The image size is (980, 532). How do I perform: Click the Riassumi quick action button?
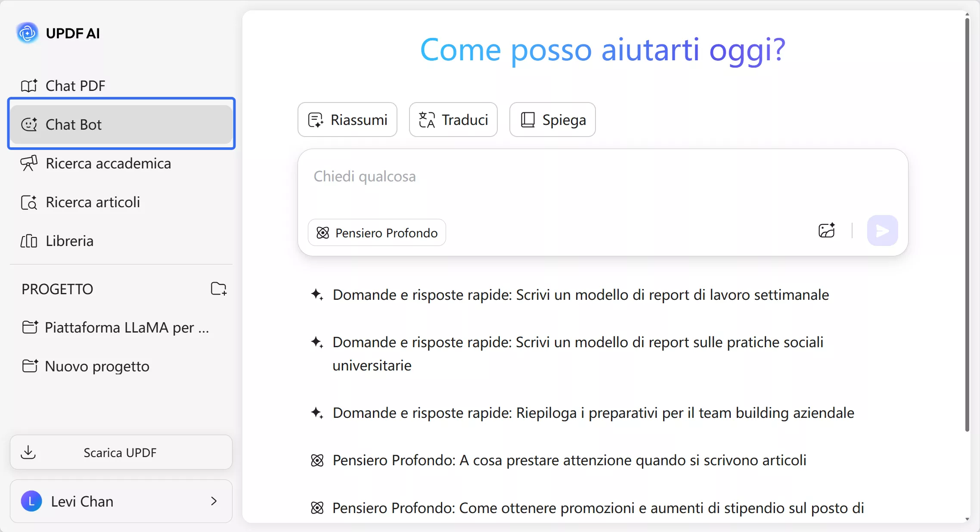click(x=347, y=120)
